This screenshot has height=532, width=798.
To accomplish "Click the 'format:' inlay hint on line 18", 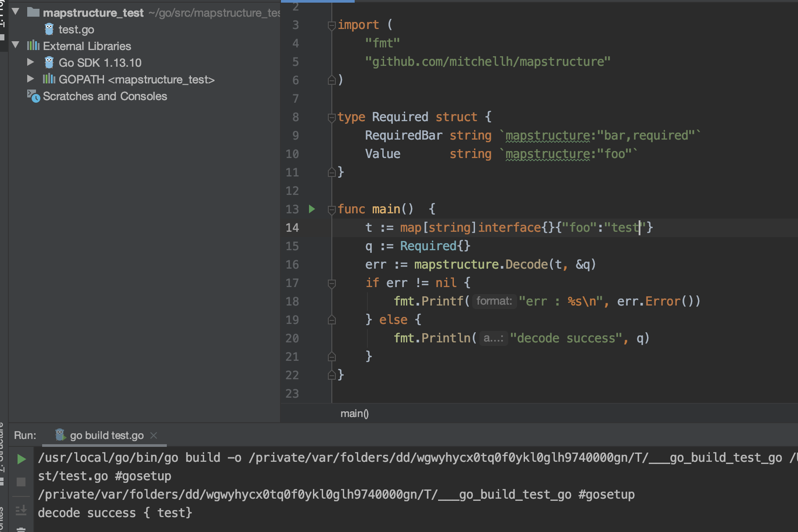I will coord(494,301).
